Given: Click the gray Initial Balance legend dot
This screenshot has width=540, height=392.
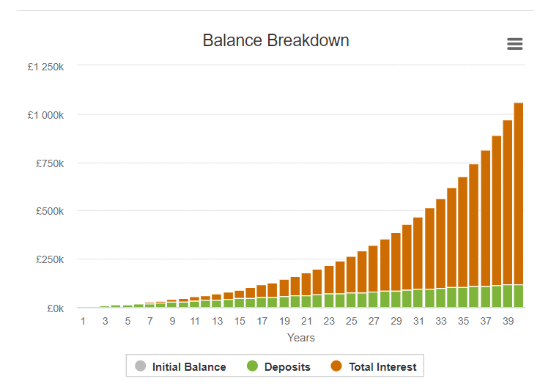Looking at the screenshot, I should (x=141, y=366).
